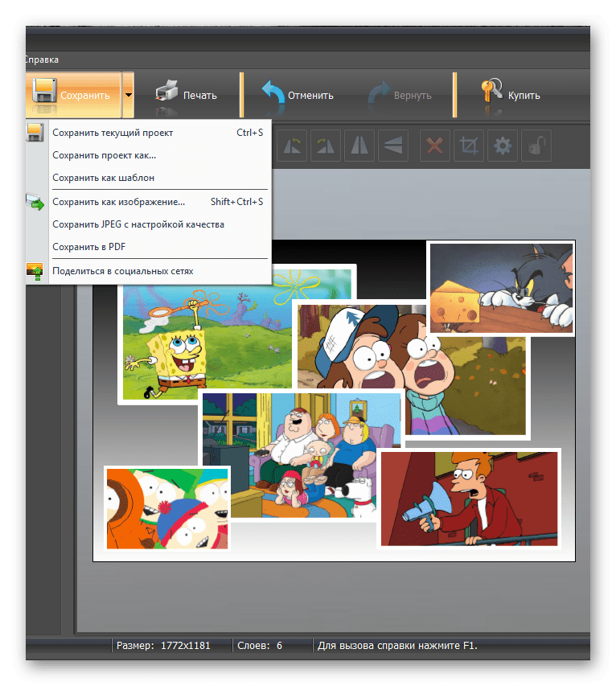Click the Вернуть redo button
Screen dimensions: 616x686
coord(400,95)
